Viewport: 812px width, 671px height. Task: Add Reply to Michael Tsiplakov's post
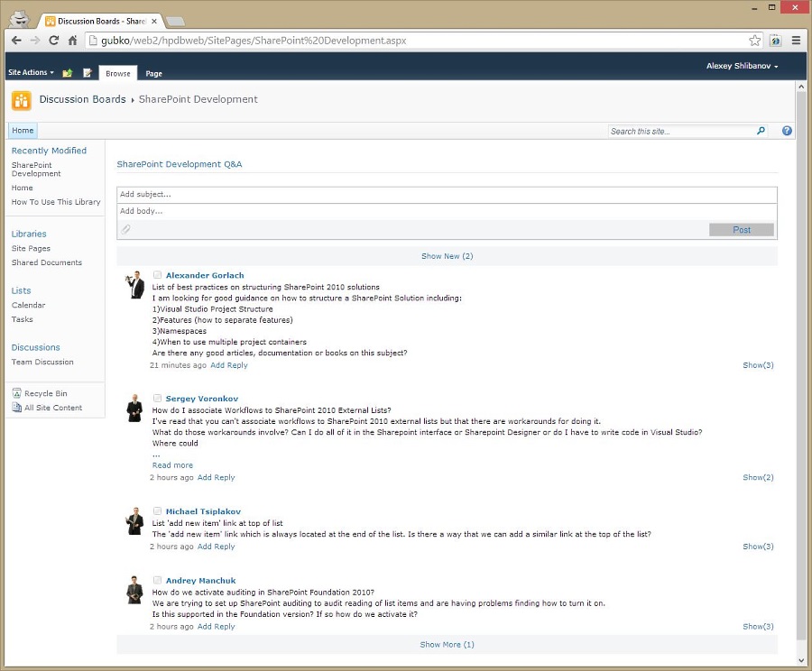tap(216, 547)
